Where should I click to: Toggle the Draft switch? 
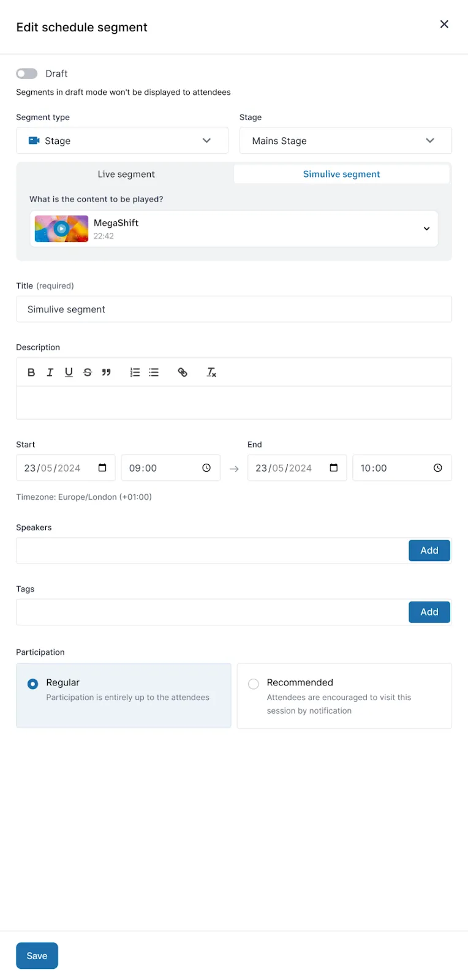(27, 73)
